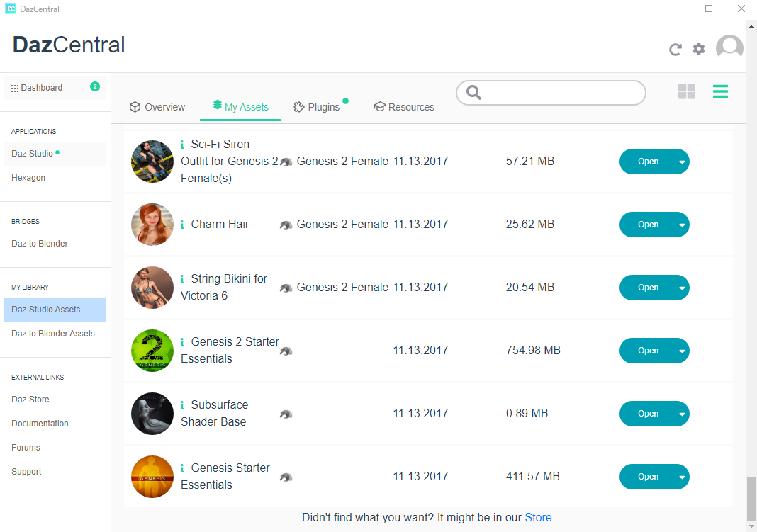This screenshot has width=757, height=532.
Task: Click the refresh icon in header
Action: point(675,49)
